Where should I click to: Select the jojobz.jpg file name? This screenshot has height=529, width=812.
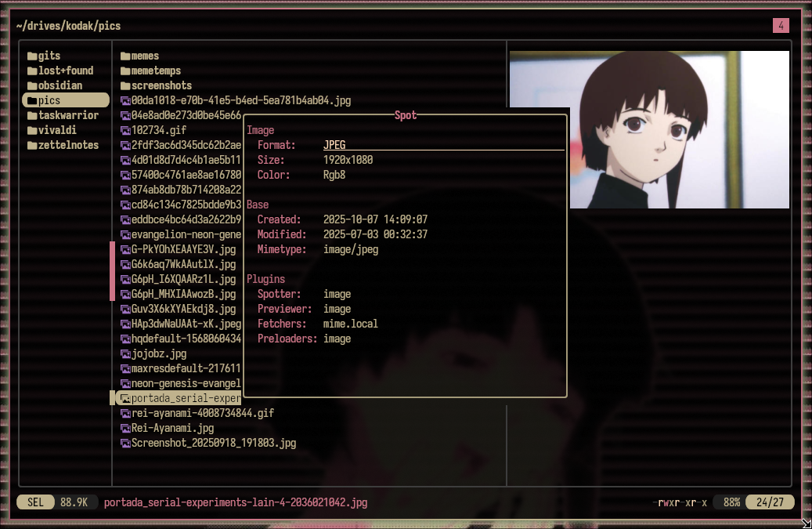click(158, 354)
